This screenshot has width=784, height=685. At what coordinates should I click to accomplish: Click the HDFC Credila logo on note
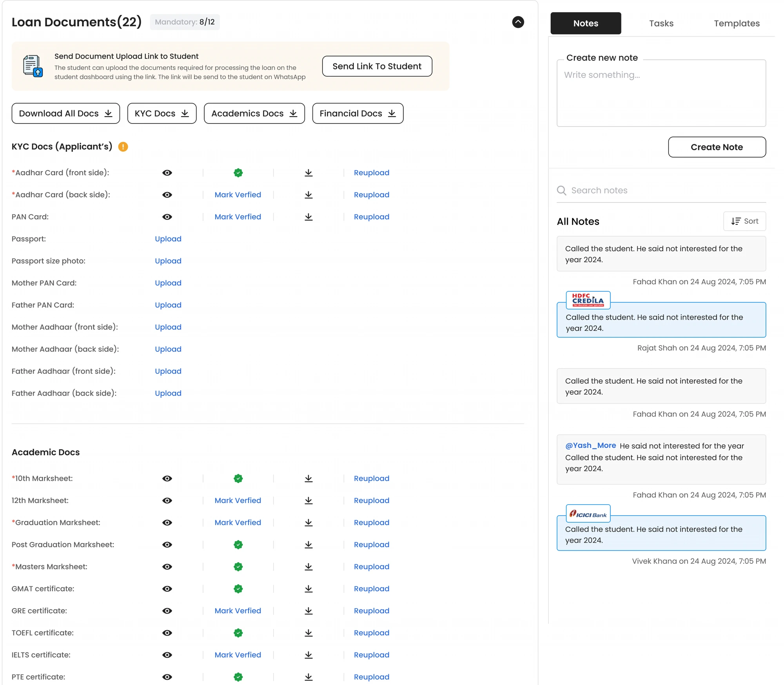click(x=588, y=300)
